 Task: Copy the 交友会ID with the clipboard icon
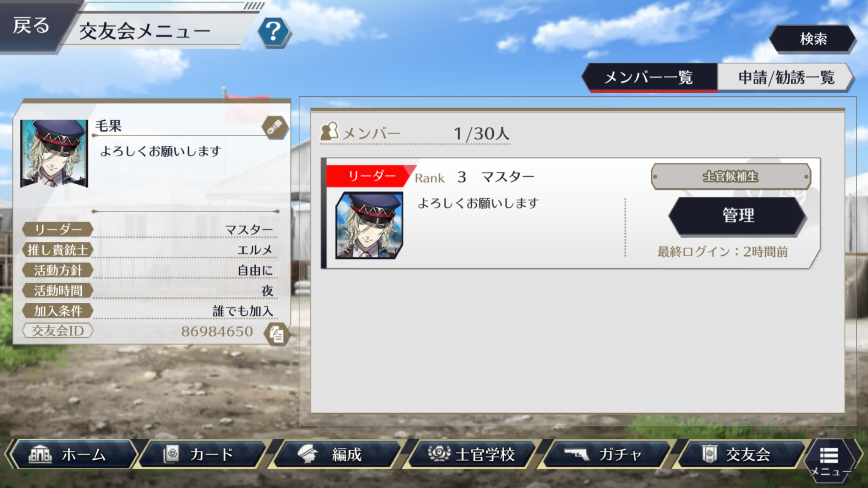[x=277, y=334]
